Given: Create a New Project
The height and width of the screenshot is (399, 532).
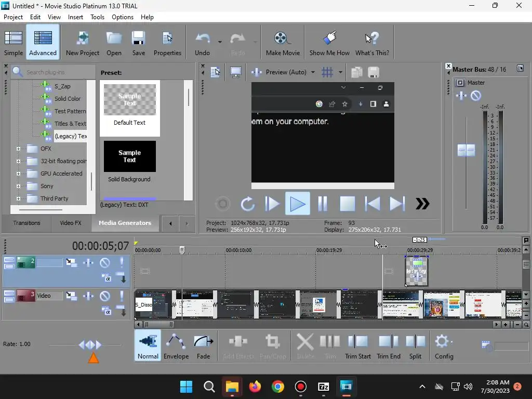Looking at the screenshot, I should [x=83, y=43].
